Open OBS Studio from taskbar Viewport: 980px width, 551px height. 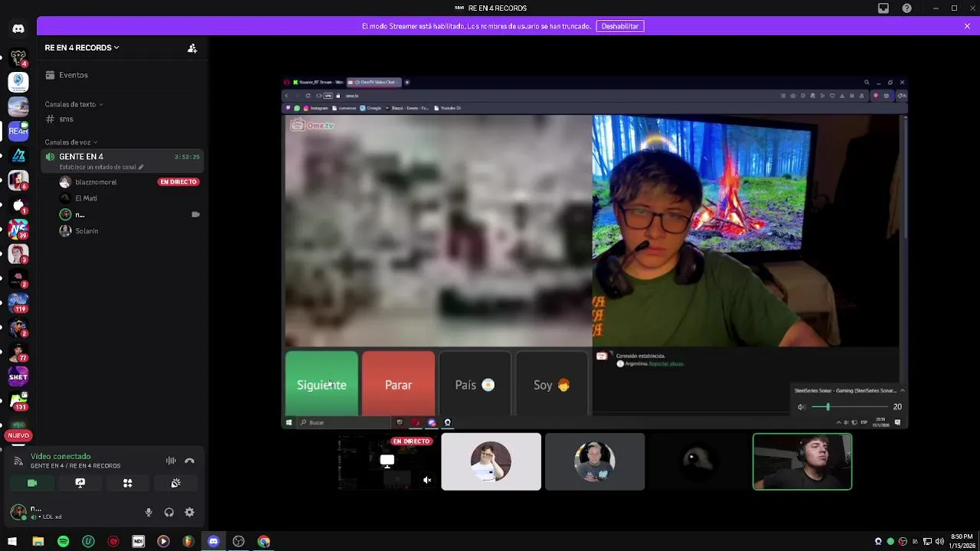click(239, 542)
